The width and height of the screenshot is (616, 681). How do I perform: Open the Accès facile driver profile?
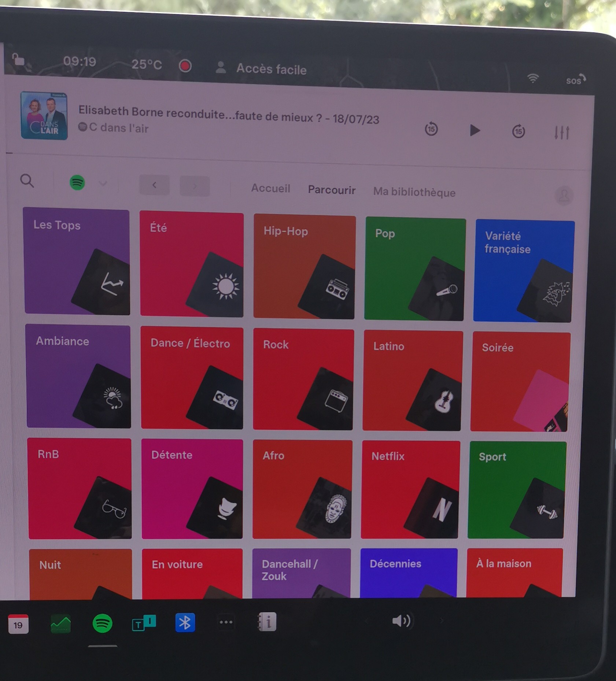point(261,69)
